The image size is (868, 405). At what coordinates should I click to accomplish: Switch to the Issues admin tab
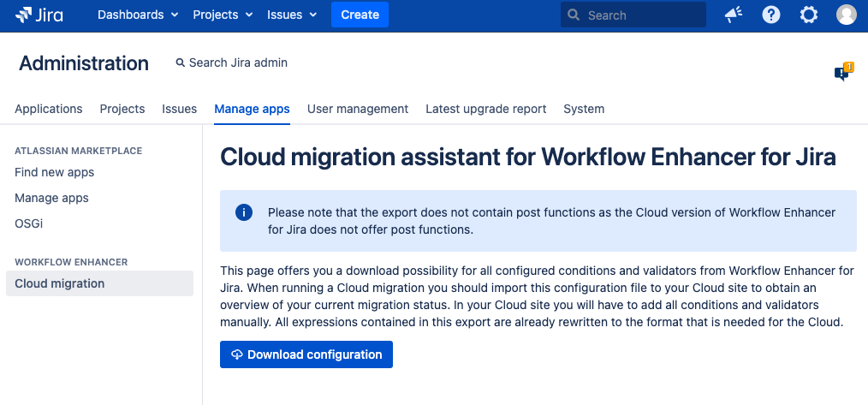[x=180, y=109]
